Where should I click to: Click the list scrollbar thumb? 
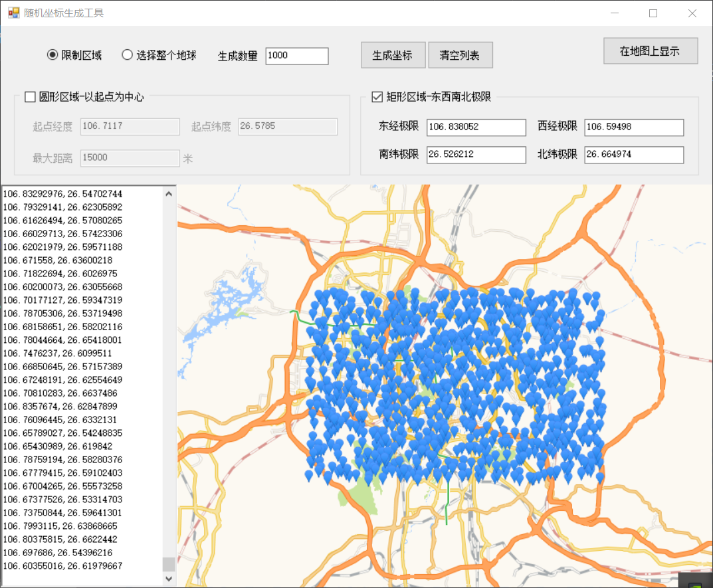click(x=169, y=564)
